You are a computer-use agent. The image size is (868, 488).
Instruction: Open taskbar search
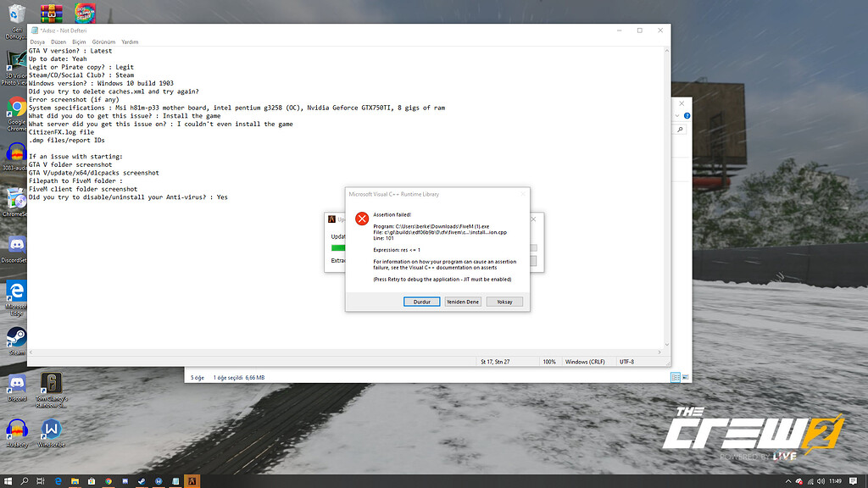tap(25, 481)
